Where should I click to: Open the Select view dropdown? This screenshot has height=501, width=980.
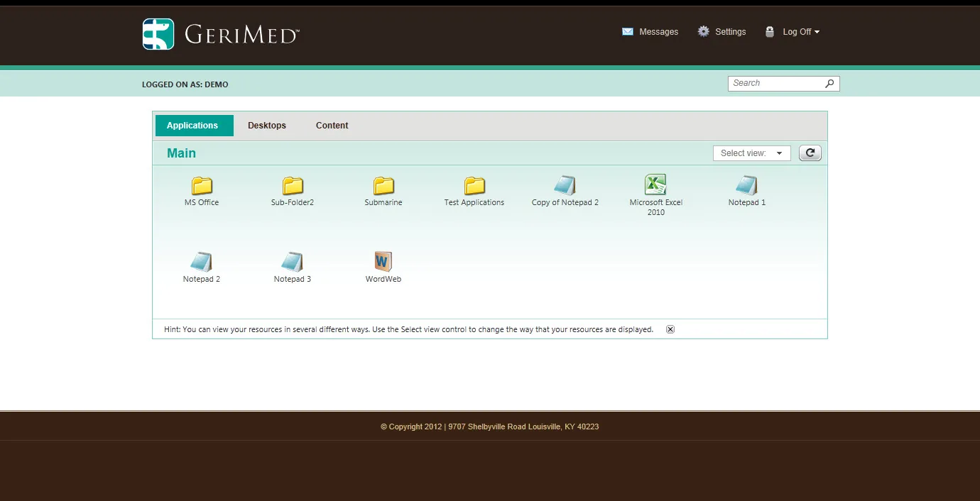pyautogui.click(x=752, y=153)
